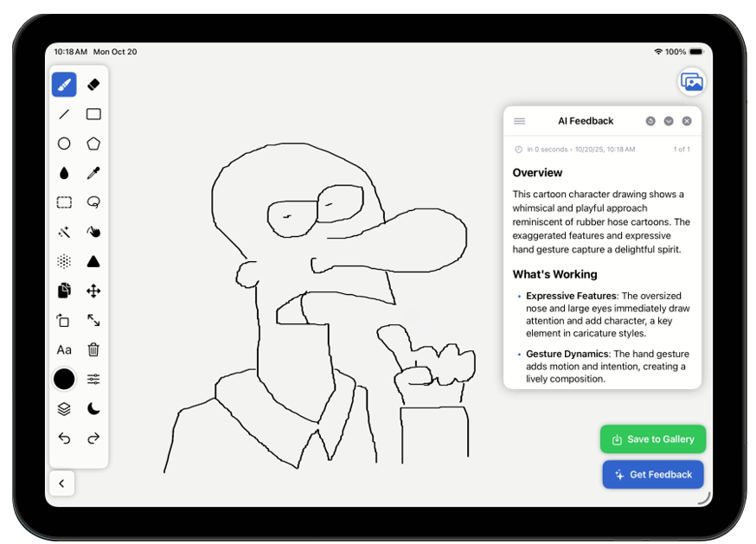Redo the last undone stroke
756x544 pixels.
[x=93, y=438]
